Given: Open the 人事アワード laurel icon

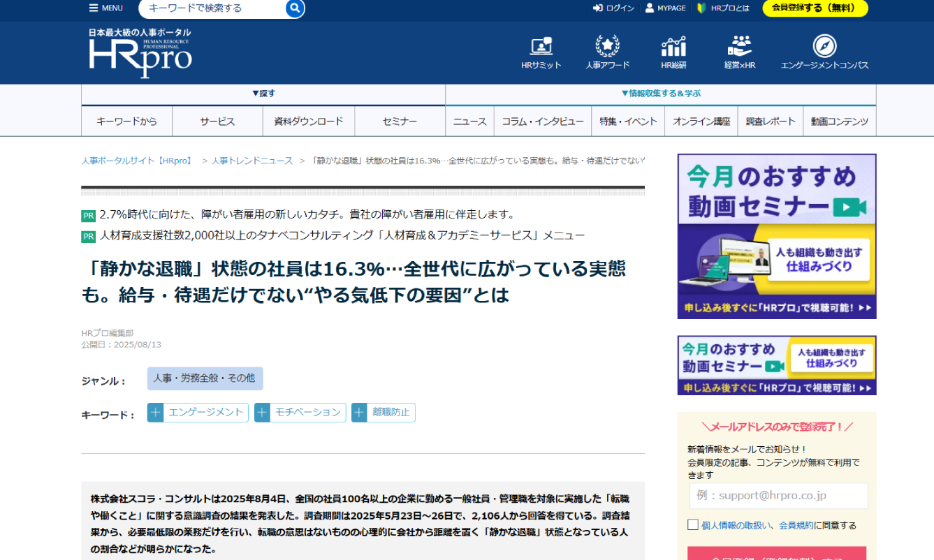Looking at the screenshot, I should pyautogui.click(x=607, y=46).
